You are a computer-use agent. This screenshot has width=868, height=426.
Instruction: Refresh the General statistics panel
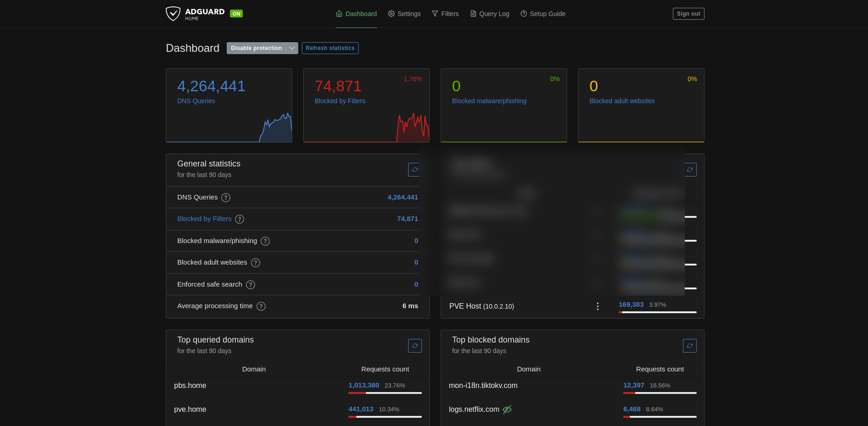414,170
